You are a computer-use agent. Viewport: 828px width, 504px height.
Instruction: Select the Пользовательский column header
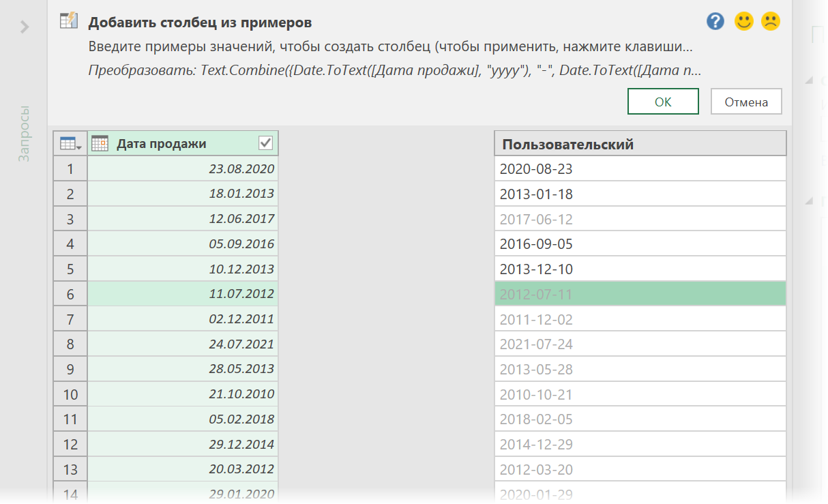640,144
